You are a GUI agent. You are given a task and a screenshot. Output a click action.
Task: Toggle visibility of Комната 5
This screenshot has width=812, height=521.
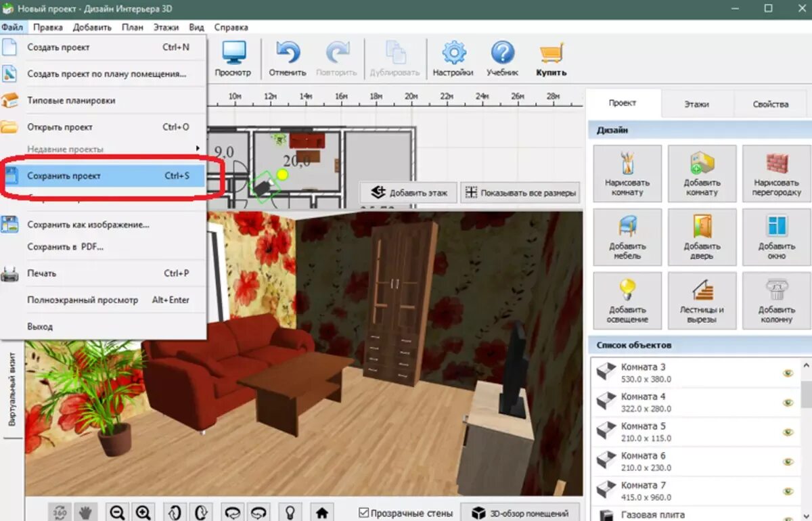[x=788, y=432]
